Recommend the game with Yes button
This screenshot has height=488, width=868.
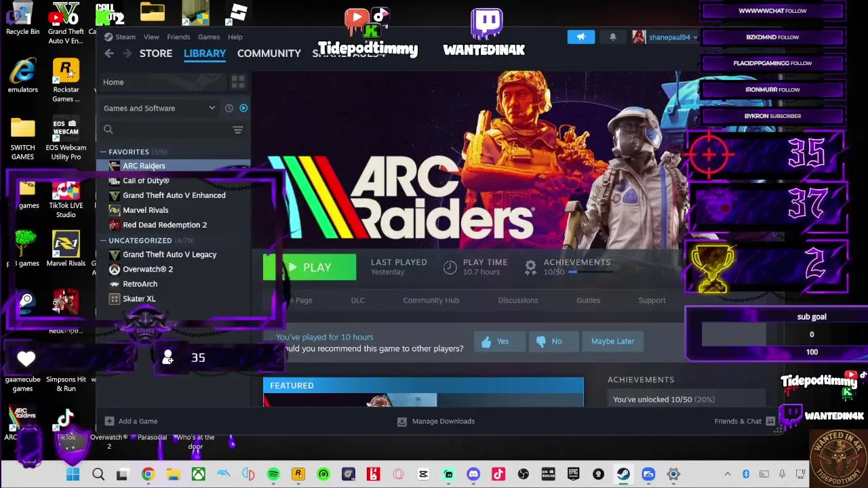pyautogui.click(x=499, y=342)
